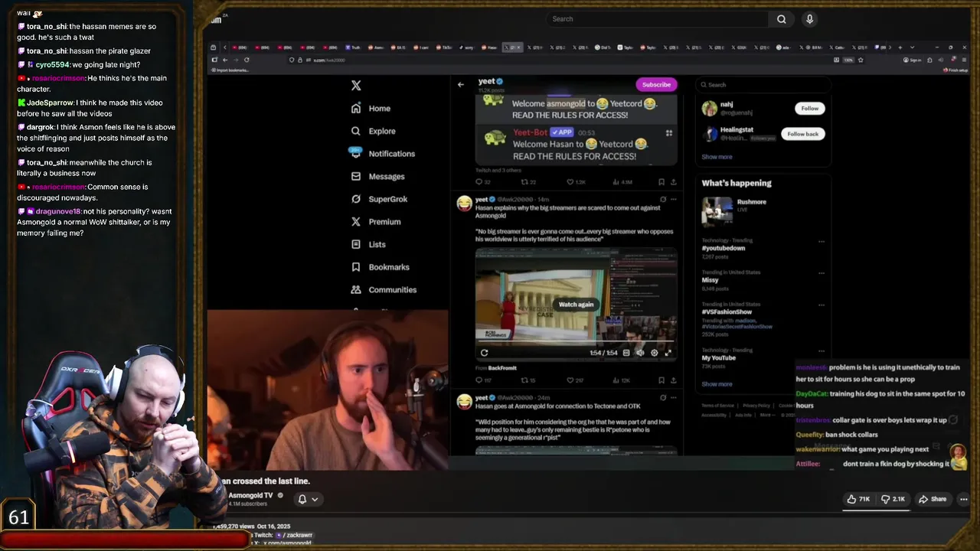This screenshot has height=551, width=980.
Task: Repost the Yeetcord welcome tweet
Action: pos(528,182)
